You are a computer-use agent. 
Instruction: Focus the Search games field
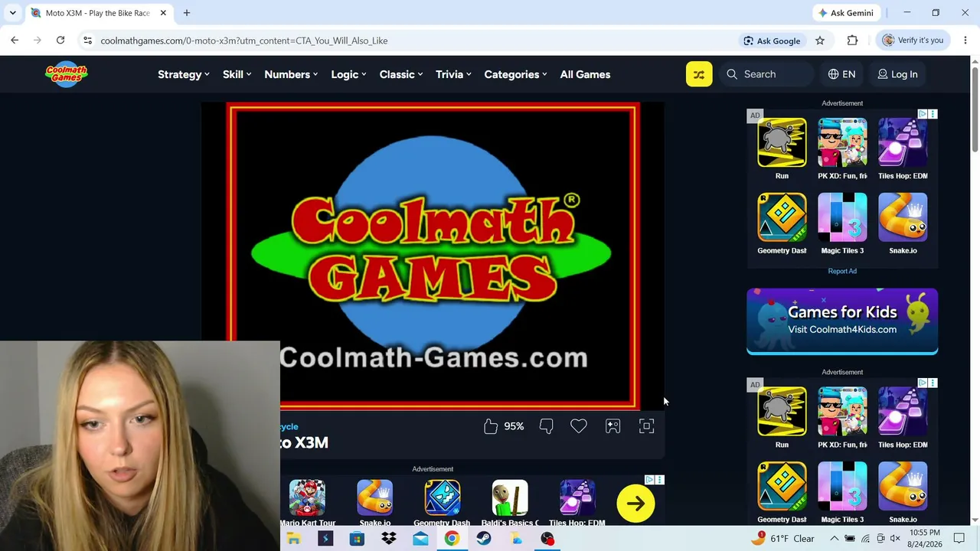pyautogui.click(x=768, y=74)
